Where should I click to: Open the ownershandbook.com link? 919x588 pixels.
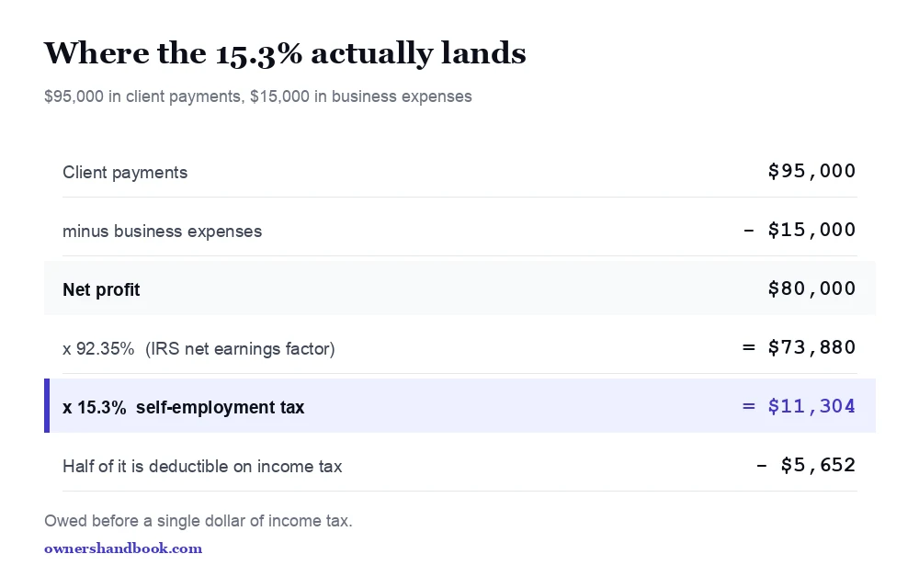(x=123, y=548)
